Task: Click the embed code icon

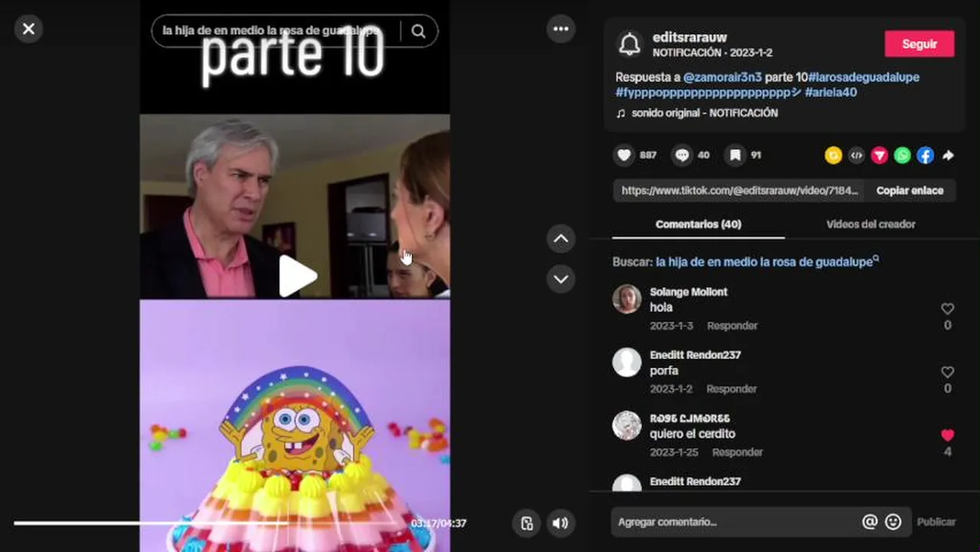Action: [857, 156]
